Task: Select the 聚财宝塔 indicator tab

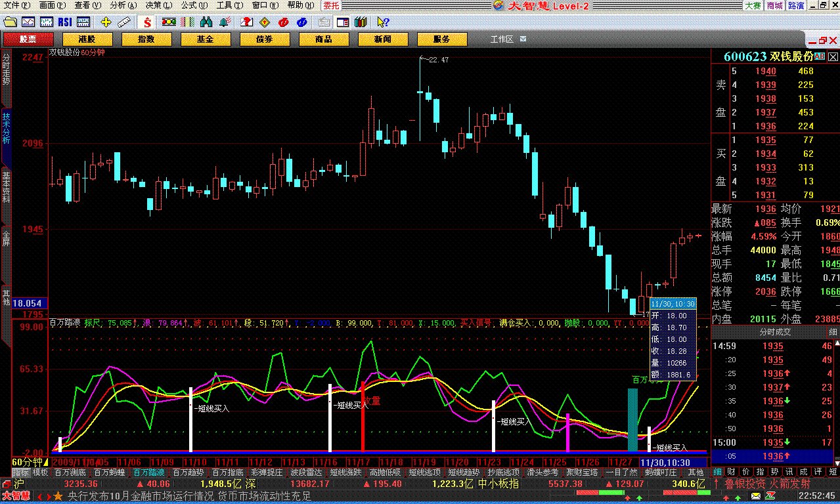Action: 583,472
